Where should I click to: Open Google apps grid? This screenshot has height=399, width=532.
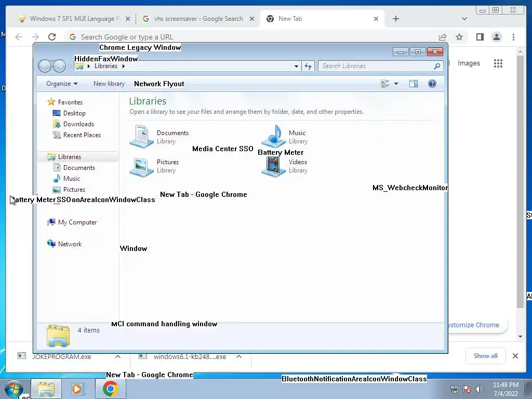pyautogui.click(x=498, y=63)
